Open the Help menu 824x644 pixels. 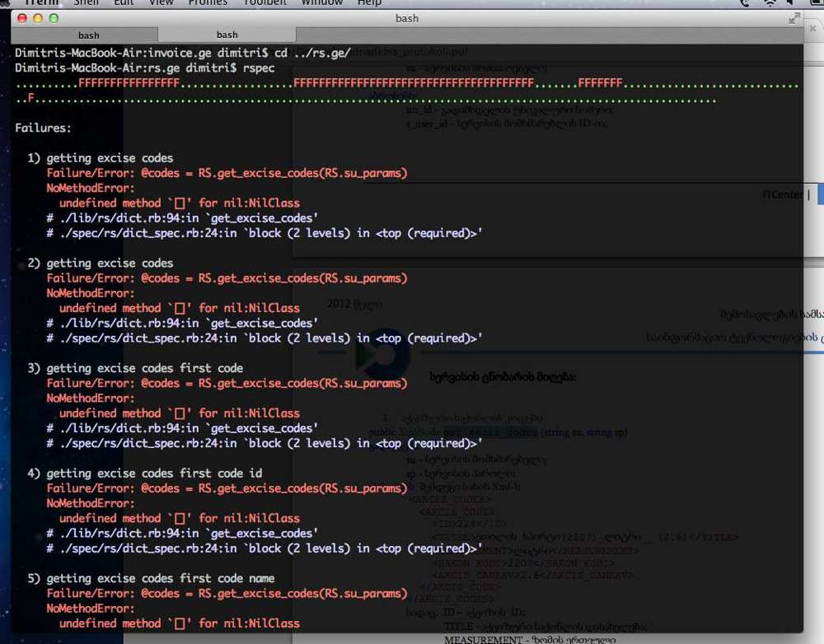click(x=368, y=2)
